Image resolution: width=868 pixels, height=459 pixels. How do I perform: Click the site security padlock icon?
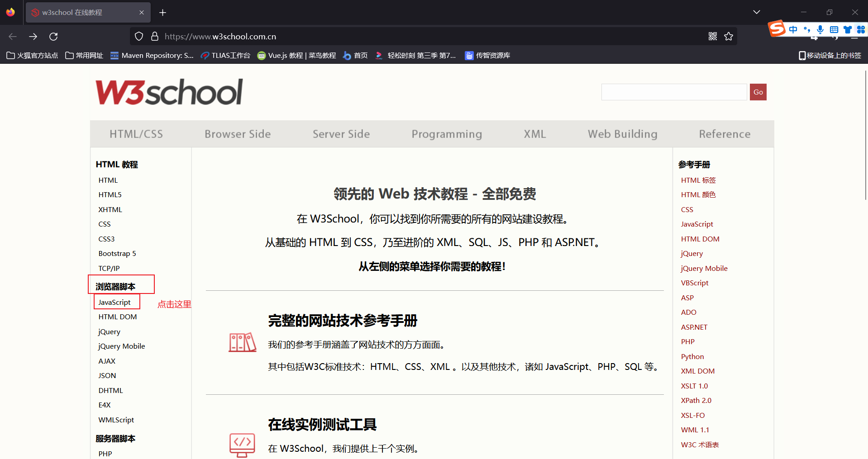tap(154, 37)
